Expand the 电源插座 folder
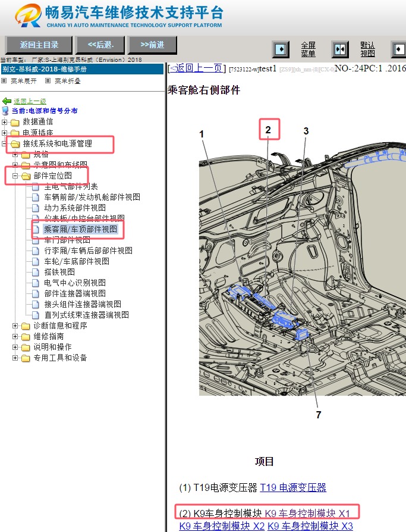The height and width of the screenshot is (532, 406). click(x=4, y=133)
